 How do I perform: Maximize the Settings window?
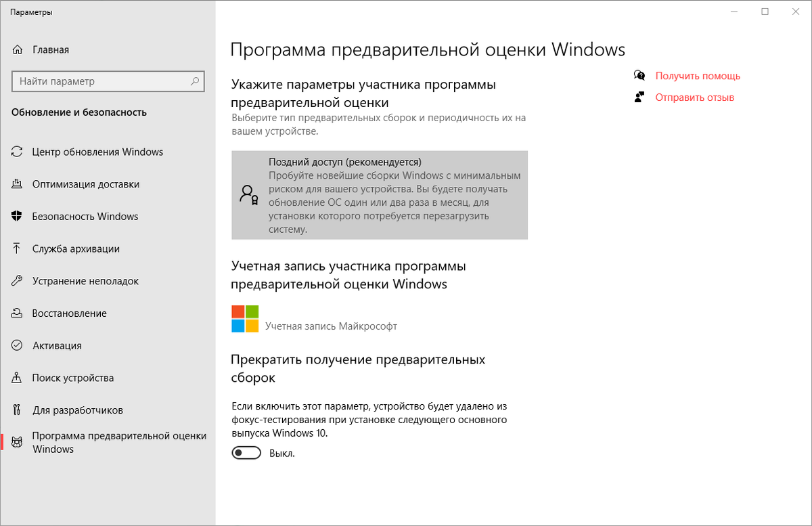click(x=765, y=12)
